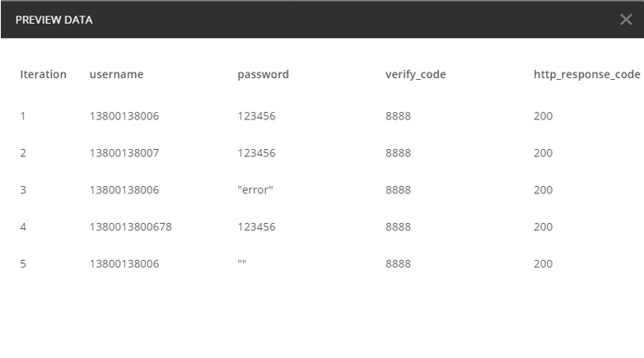Viewport: 644px width, 358px height.
Task: Close the Preview Data dialog
Action: click(x=626, y=21)
